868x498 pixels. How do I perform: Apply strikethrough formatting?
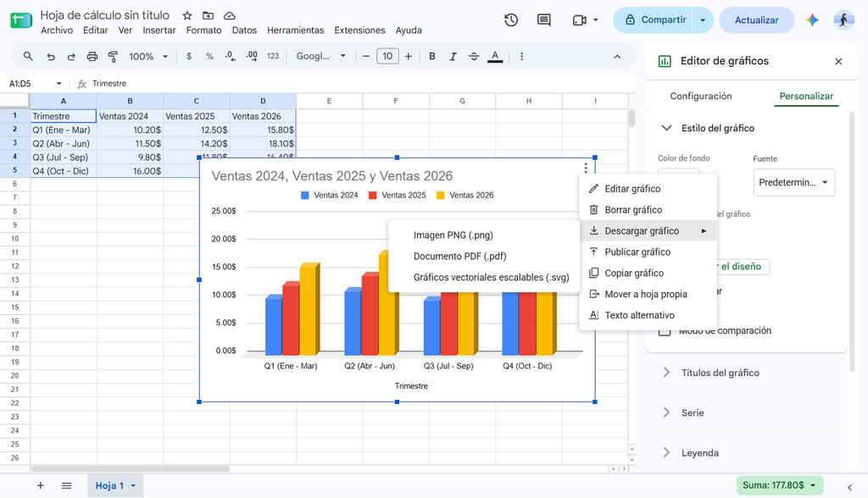pyautogui.click(x=474, y=57)
